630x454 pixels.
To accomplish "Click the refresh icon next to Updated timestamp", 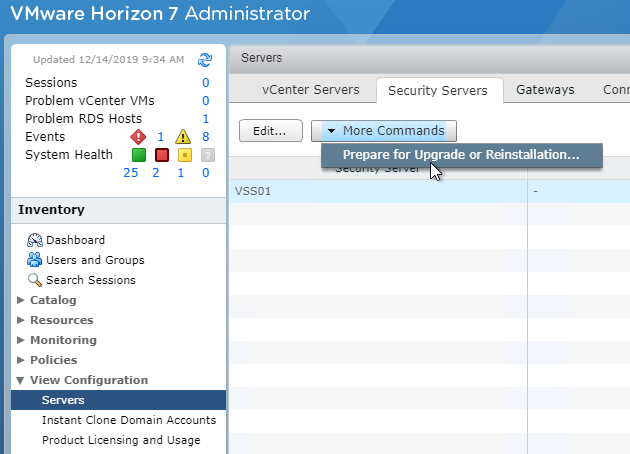I will tap(205, 60).
